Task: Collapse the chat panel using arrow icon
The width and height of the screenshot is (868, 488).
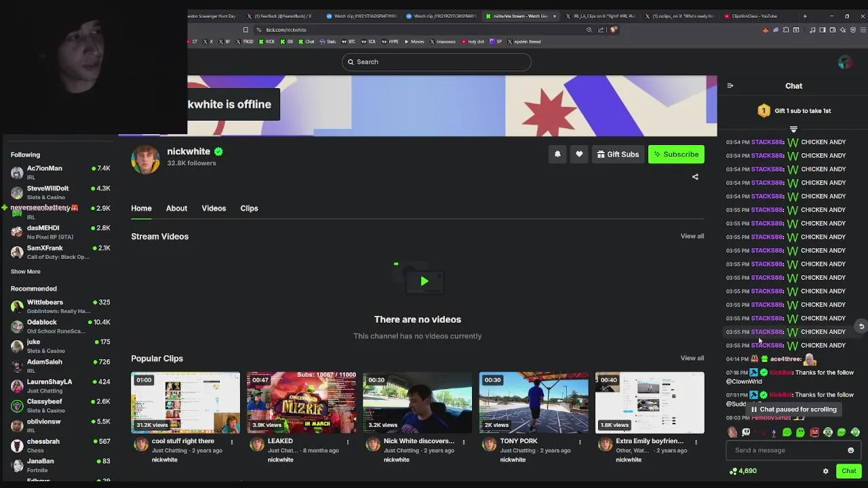Action: tap(730, 86)
